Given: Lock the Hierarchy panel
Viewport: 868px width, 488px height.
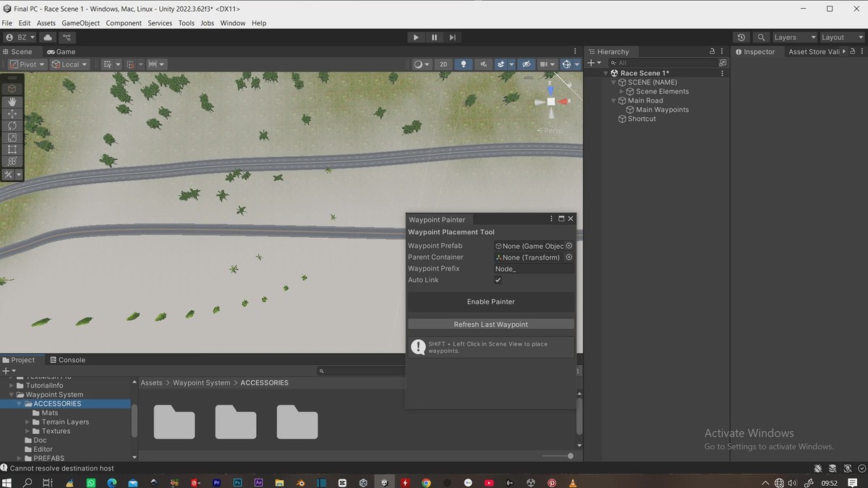Looking at the screenshot, I should tap(712, 51).
